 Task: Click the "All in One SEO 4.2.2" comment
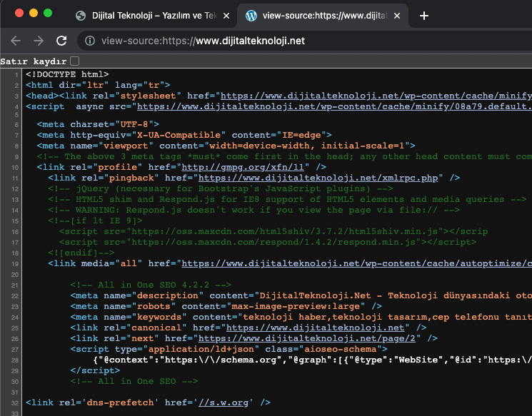(x=151, y=285)
